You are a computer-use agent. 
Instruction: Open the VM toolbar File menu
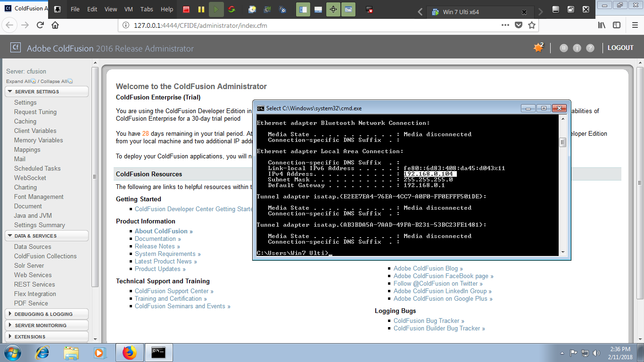[x=75, y=9]
